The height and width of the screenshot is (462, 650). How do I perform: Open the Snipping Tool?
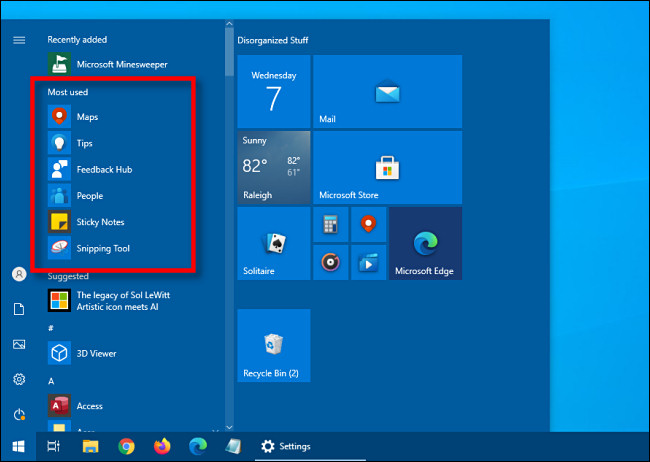[x=102, y=248]
